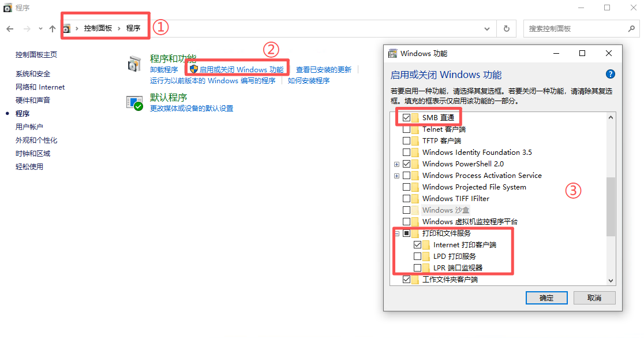Click 卸载程序 link
644x338 pixels.
pyautogui.click(x=164, y=70)
